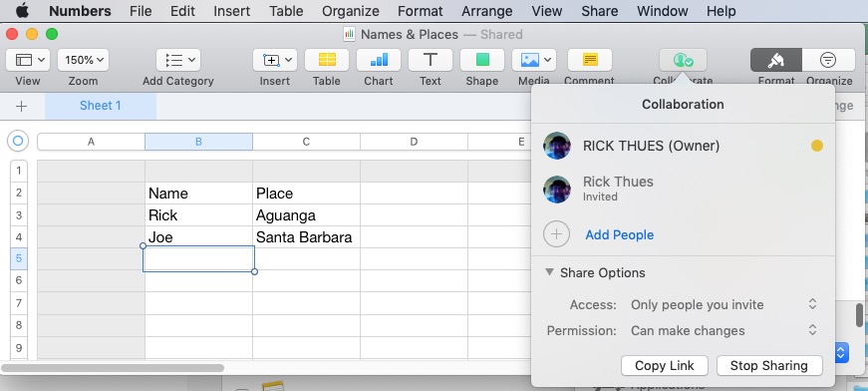Open the Zoom 150% dropdown
The image size is (868, 391).
(83, 60)
